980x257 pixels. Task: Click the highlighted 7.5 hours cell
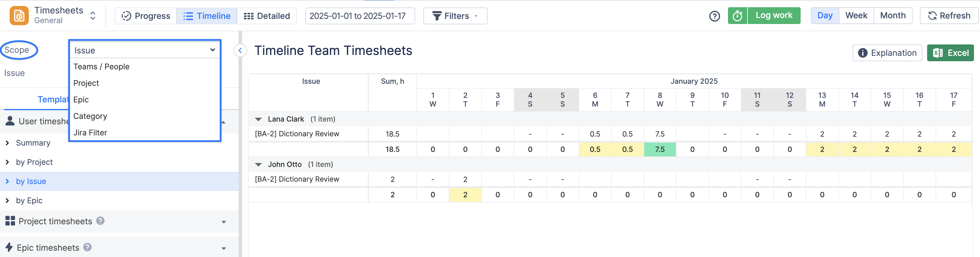pos(660,150)
